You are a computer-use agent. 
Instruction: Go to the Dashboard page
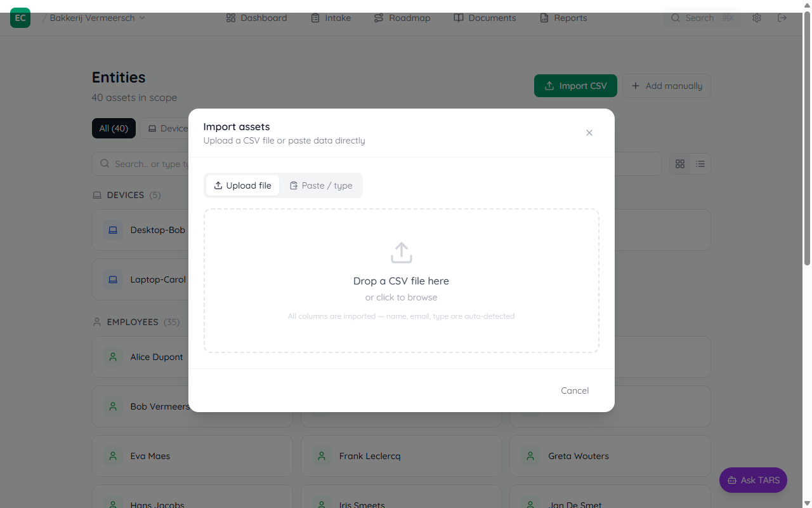click(256, 18)
